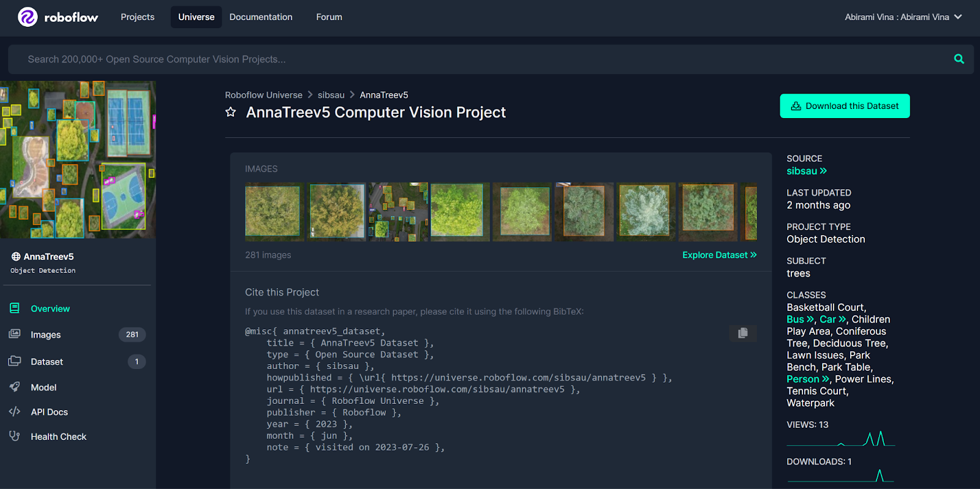Screen dimensions: 980x489
Task: Open the bright green tree fourth thumbnail
Action: [x=460, y=212]
